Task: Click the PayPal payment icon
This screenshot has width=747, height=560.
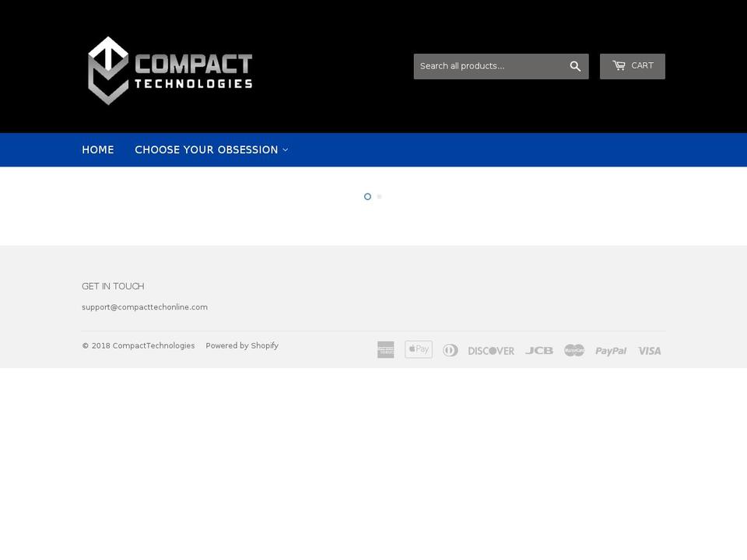Action: (x=611, y=351)
